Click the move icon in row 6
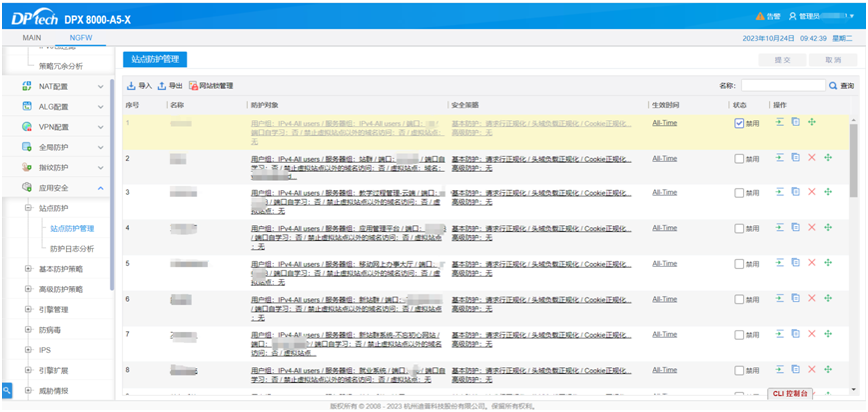Screen dimensions: 868x412 [x=828, y=298]
